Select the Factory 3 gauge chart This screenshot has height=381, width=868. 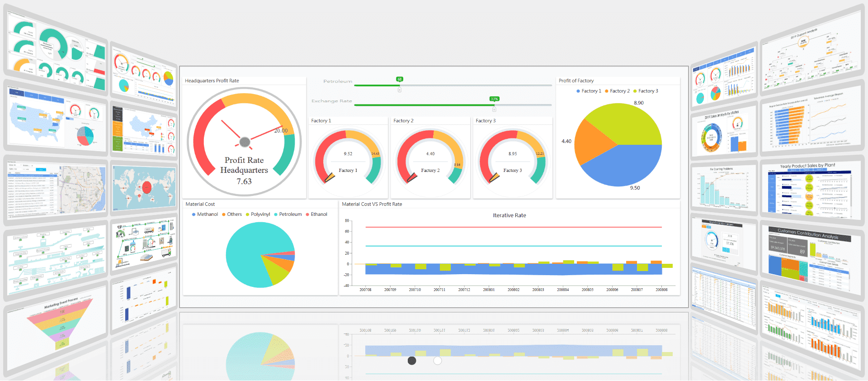point(513,158)
